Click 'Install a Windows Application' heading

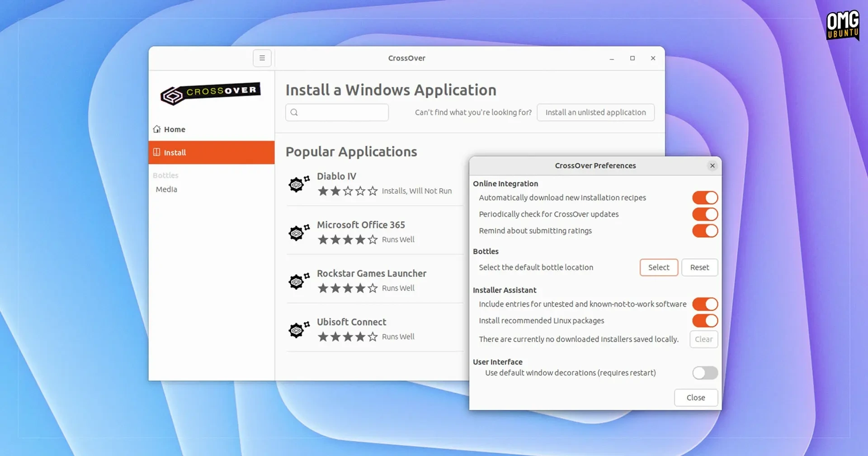tap(391, 90)
